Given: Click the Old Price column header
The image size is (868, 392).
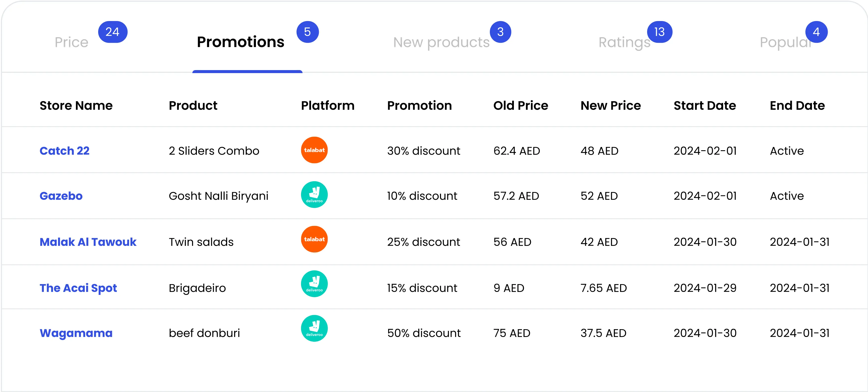Looking at the screenshot, I should coord(521,105).
